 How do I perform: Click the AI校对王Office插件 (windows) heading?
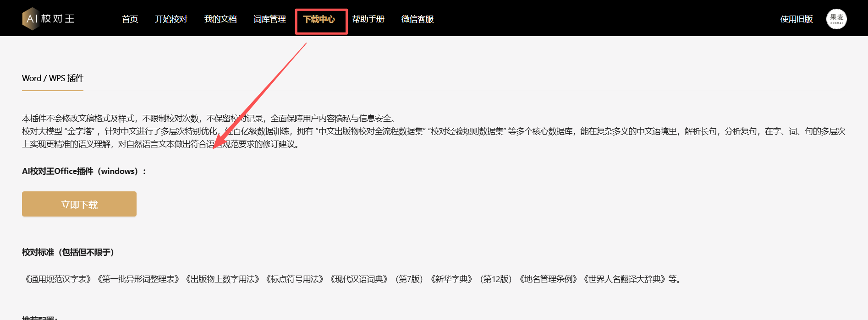pos(84,171)
